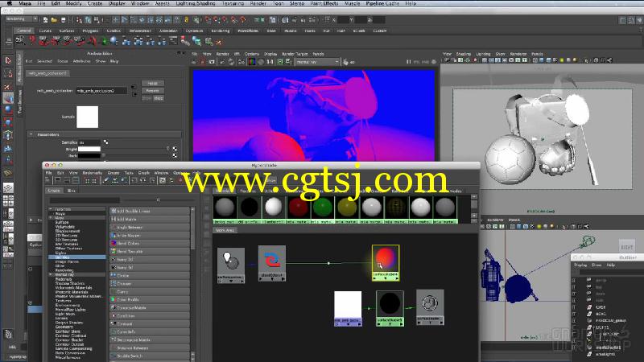Click the blue sphere shelf icon
Viewport: 644px width, 362px height.
tap(114, 41)
